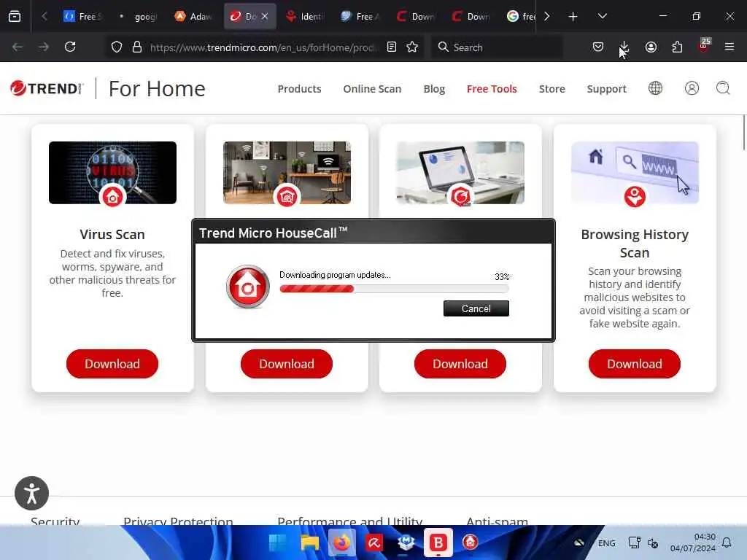The height and width of the screenshot is (560, 747).
Task: Switch to HouseCall in taskbar
Action: pos(471,542)
